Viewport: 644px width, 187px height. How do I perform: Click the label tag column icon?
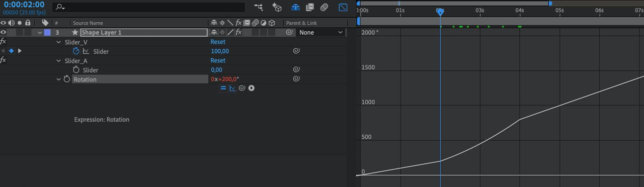(x=45, y=23)
